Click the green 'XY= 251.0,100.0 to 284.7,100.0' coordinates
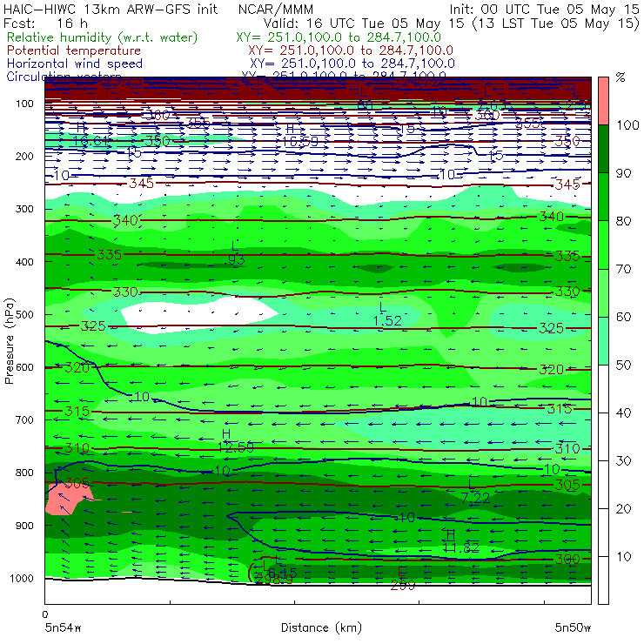 pyautogui.click(x=339, y=37)
